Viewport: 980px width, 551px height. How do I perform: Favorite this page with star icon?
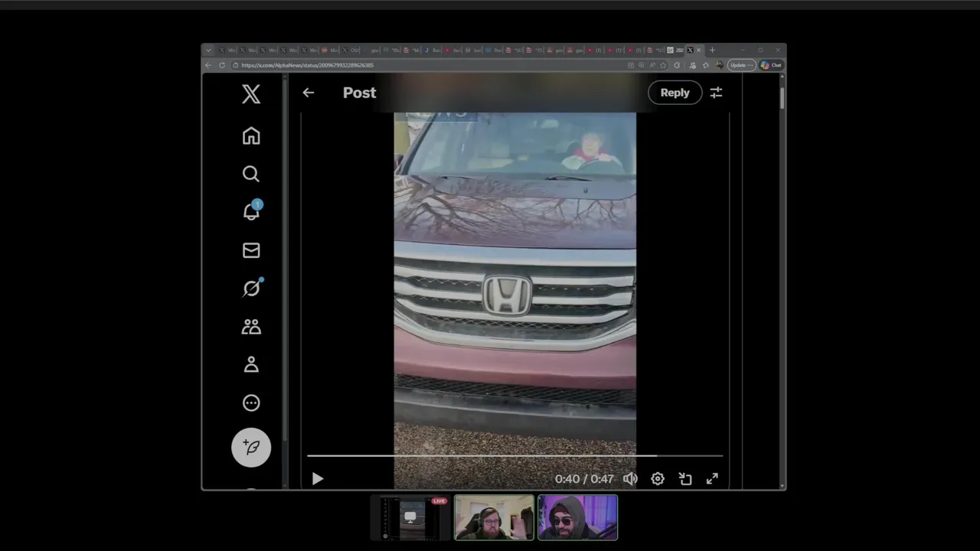pyautogui.click(x=663, y=65)
